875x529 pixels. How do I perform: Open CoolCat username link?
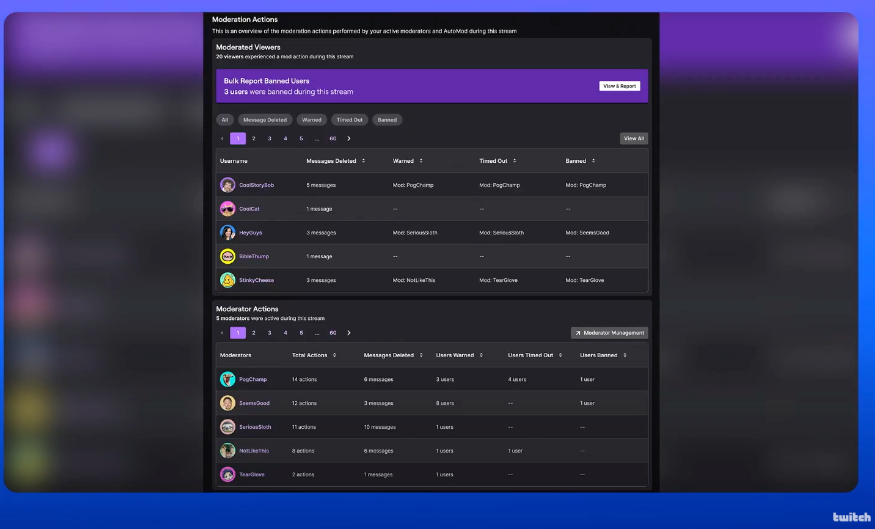249,209
